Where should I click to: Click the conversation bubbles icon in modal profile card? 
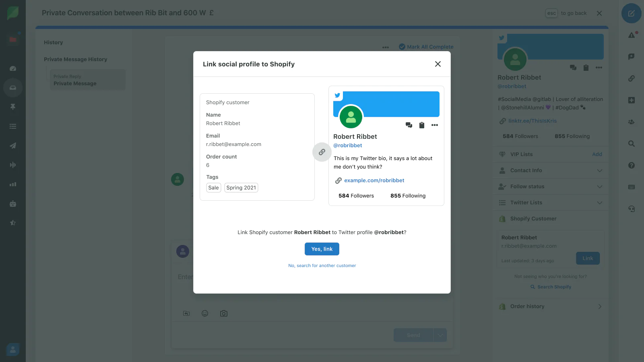(x=409, y=125)
